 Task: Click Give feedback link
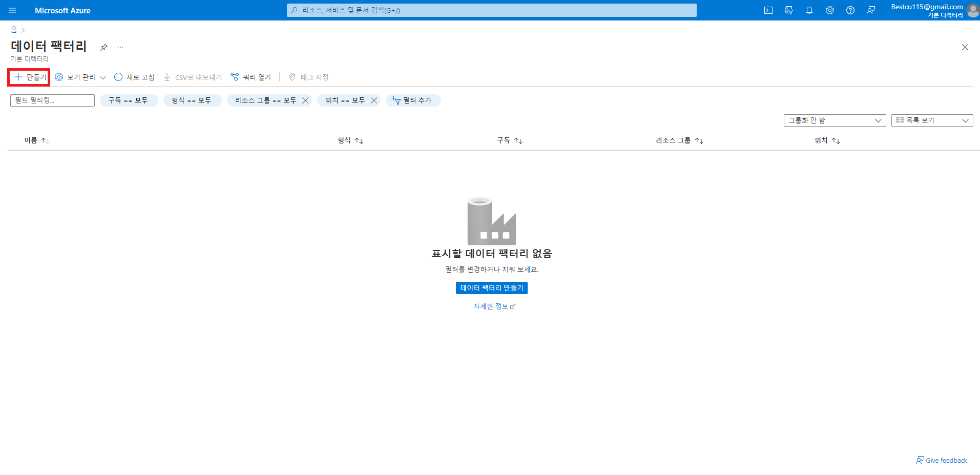point(942,460)
